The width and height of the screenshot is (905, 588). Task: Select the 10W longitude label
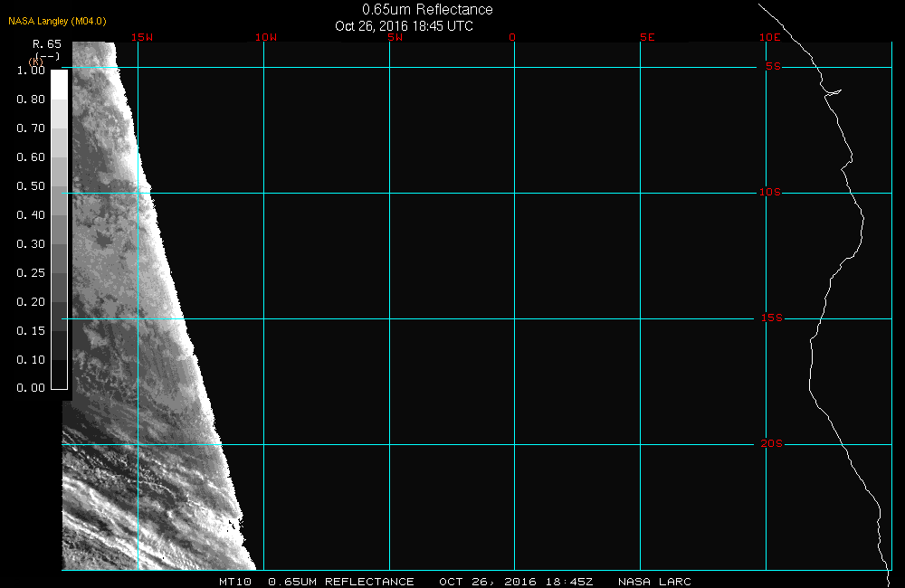pyautogui.click(x=265, y=37)
